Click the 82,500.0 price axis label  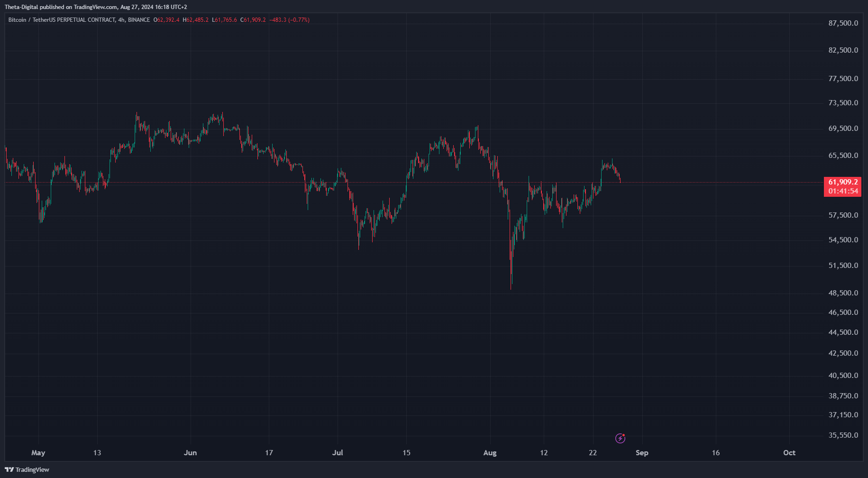843,50
